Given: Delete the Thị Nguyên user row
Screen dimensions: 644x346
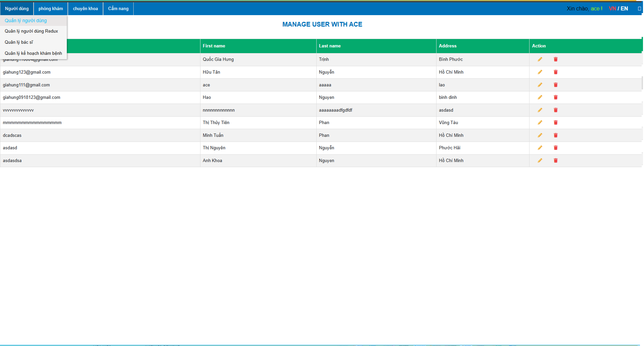Looking at the screenshot, I should pyautogui.click(x=556, y=148).
